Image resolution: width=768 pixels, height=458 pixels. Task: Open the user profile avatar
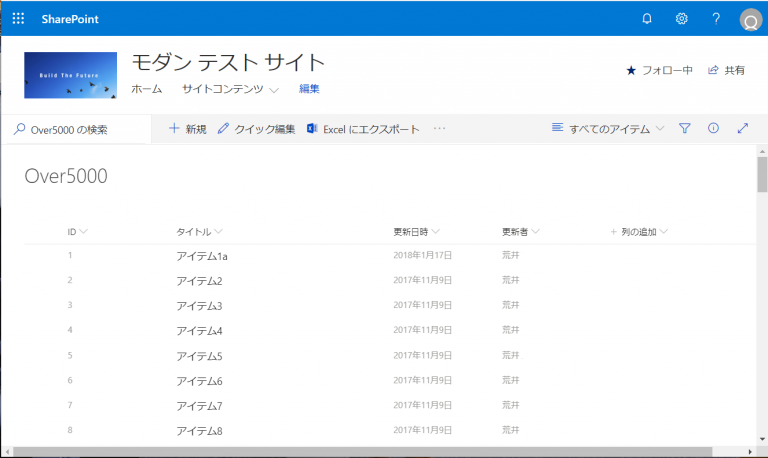click(x=751, y=19)
